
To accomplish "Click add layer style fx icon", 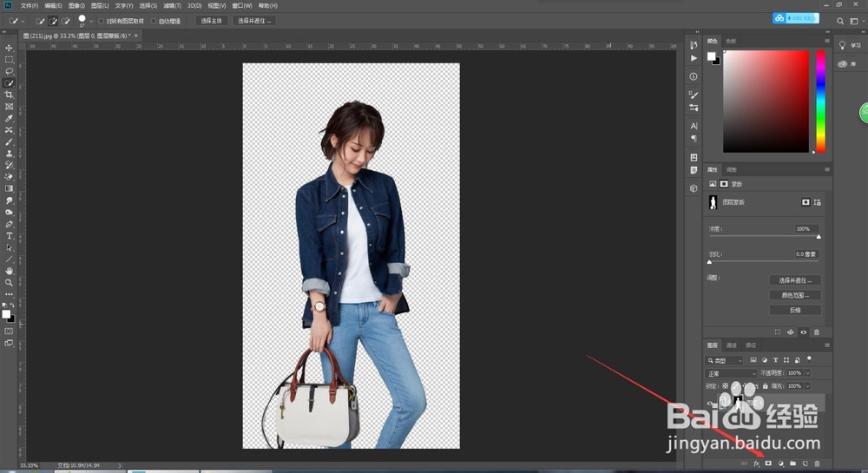I will (x=756, y=463).
